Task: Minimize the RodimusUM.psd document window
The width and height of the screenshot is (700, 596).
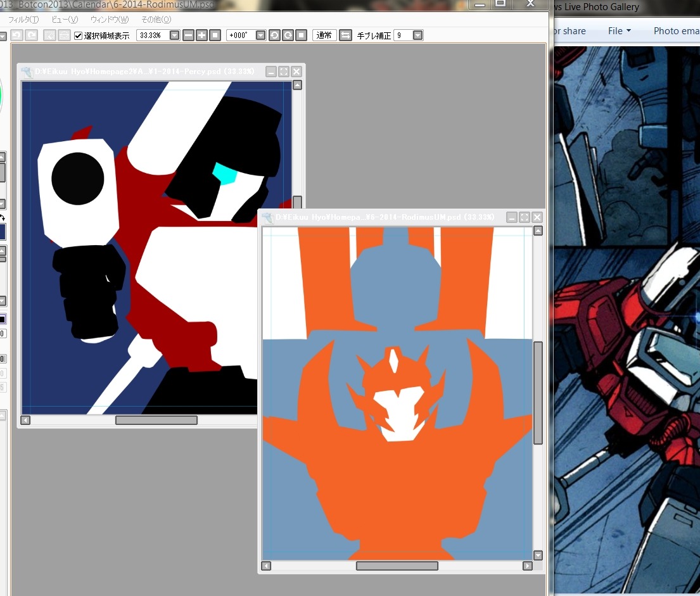Action: 512,217
